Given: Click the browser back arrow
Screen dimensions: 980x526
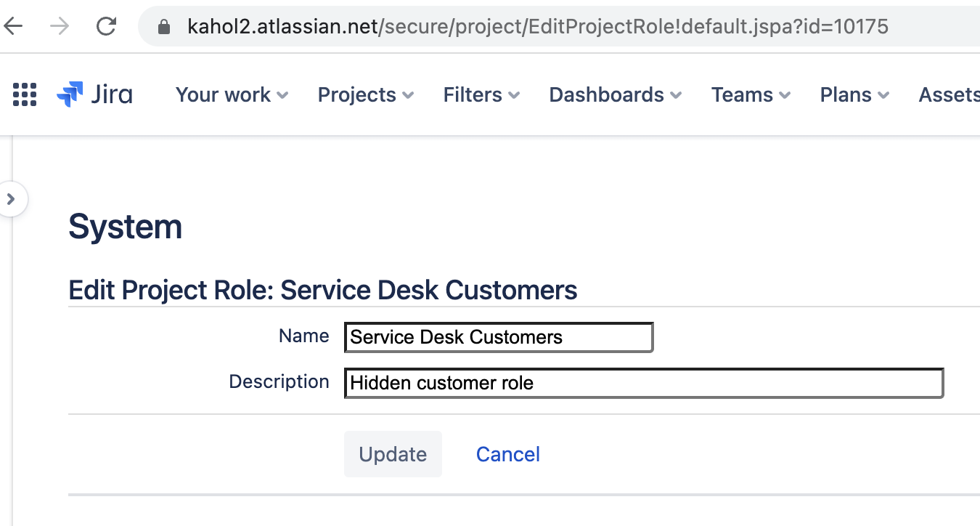Looking at the screenshot, I should 15,25.
